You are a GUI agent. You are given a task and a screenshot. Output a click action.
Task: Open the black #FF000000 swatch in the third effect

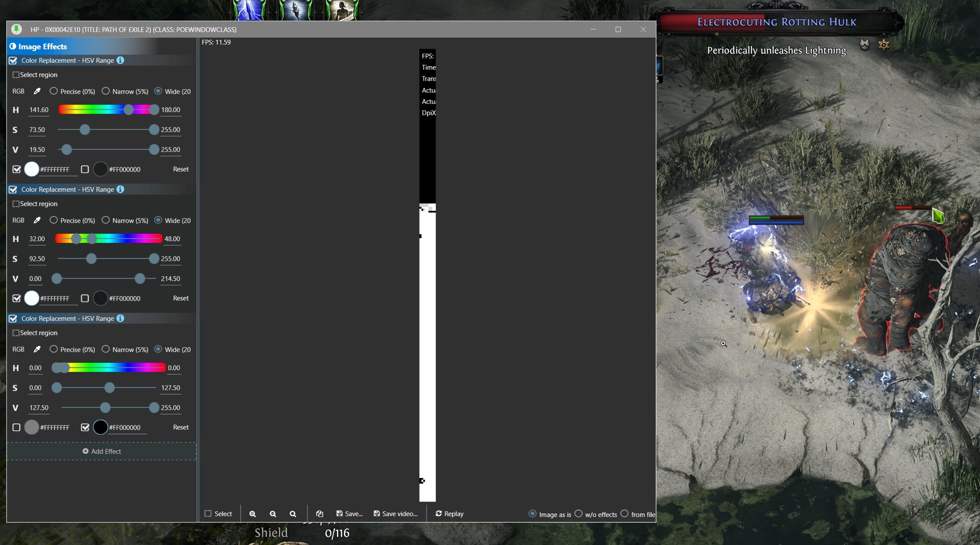(100, 427)
